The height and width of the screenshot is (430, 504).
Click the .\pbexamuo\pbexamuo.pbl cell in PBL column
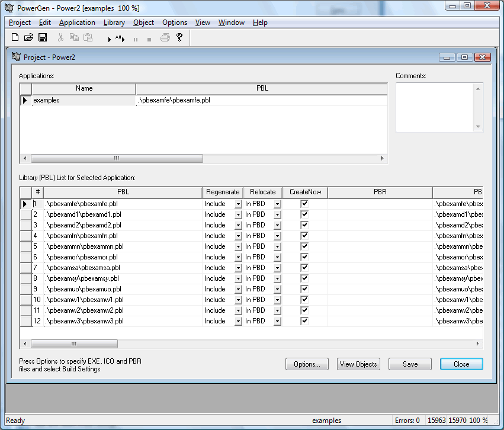coord(123,289)
